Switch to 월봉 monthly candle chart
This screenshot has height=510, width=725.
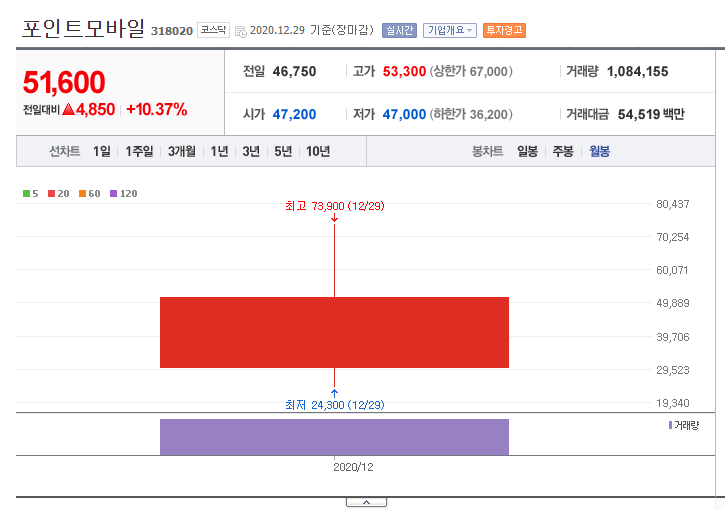(599, 151)
